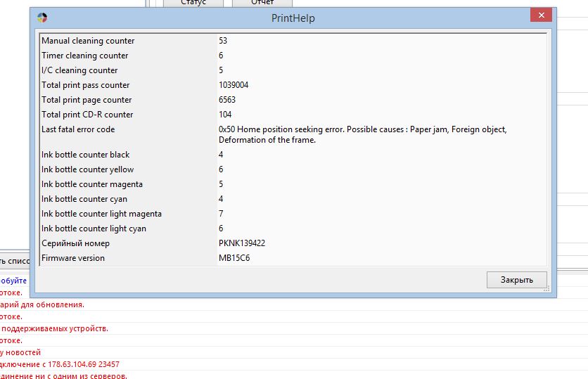Open the Отчет tab behind dialog
Image resolution: width=588 pixels, height=379 pixels.
click(262, 3)
